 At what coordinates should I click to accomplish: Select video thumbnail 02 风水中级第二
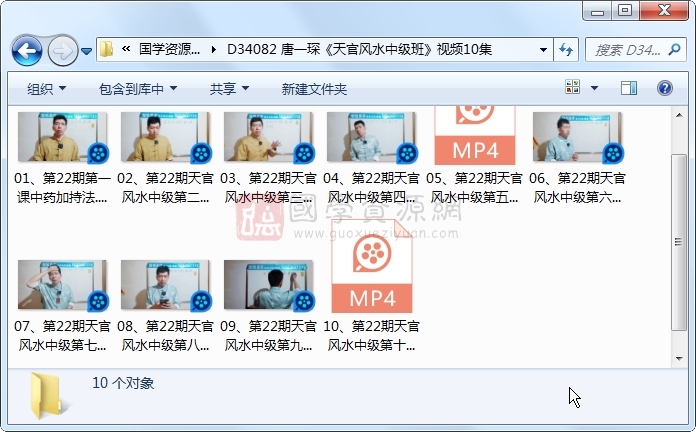click(165, 137)
